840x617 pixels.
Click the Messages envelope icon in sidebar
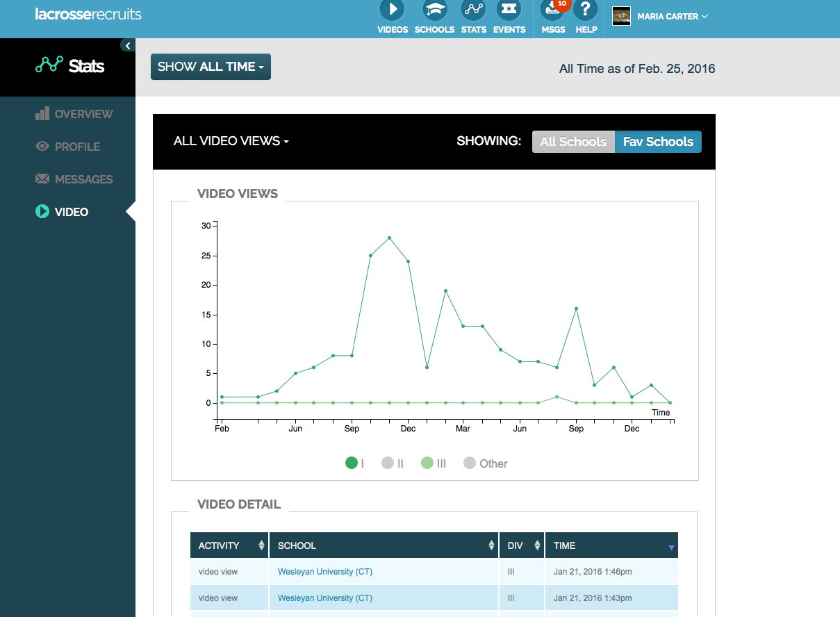pos(42,179)
